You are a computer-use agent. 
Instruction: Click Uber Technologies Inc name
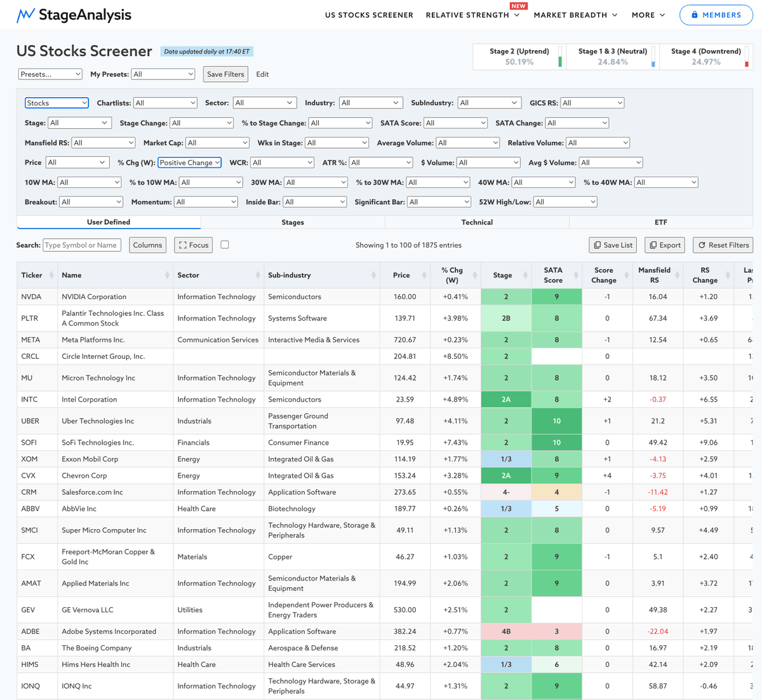point(98,421)
